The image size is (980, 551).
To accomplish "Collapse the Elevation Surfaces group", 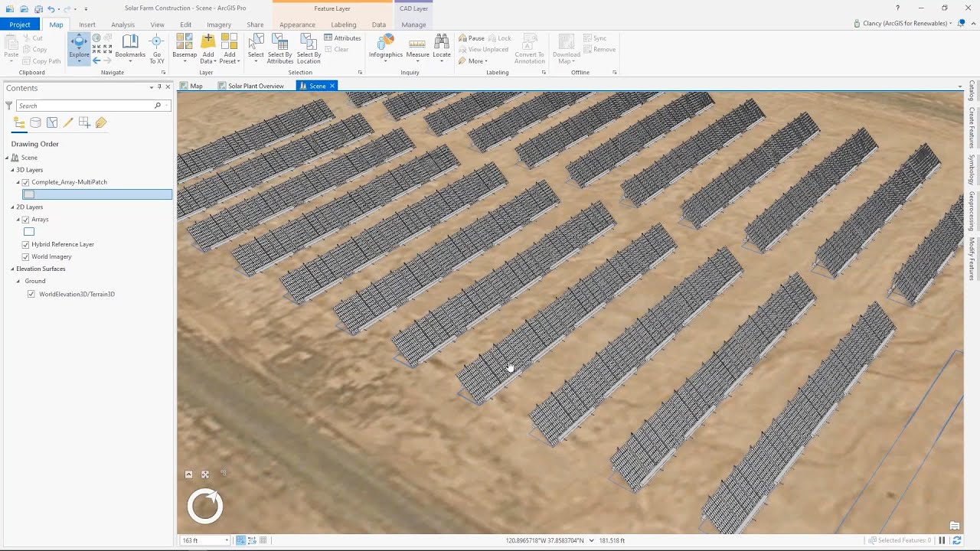I will point(12,269).
